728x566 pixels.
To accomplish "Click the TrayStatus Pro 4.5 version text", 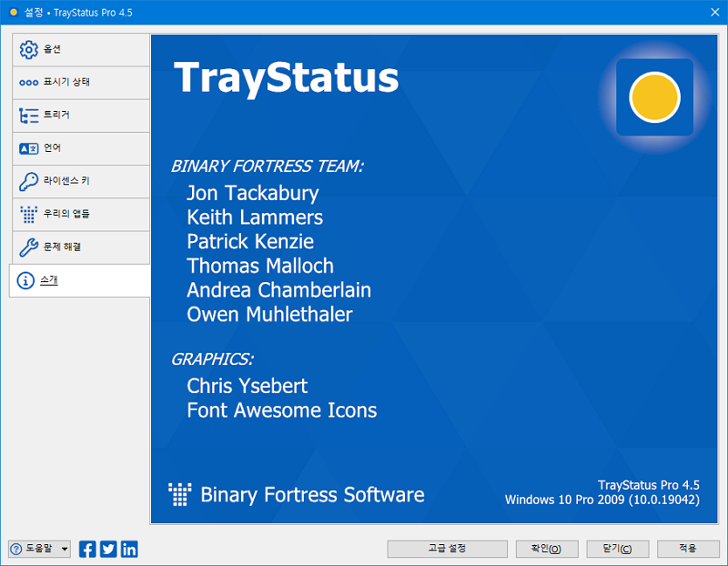I will click(x=649, y=485).
